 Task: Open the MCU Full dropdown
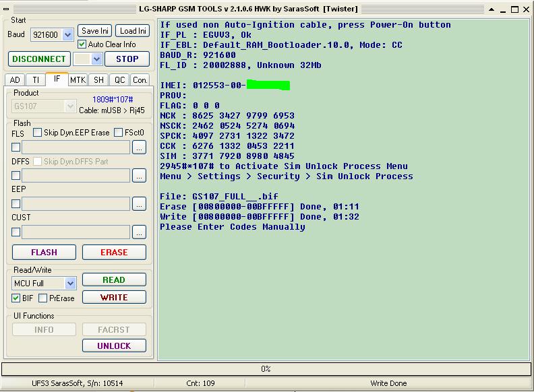pos(71,283)
